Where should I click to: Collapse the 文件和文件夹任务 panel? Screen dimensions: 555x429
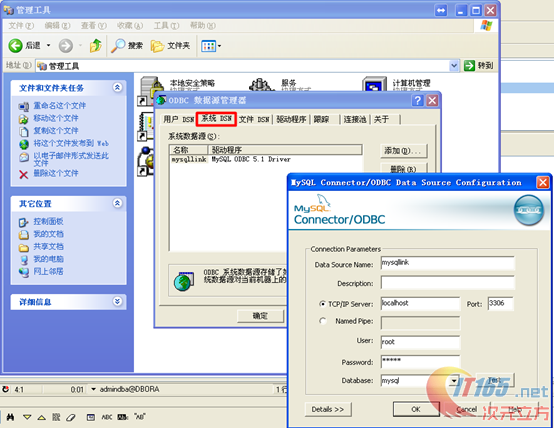click(117, 87)
